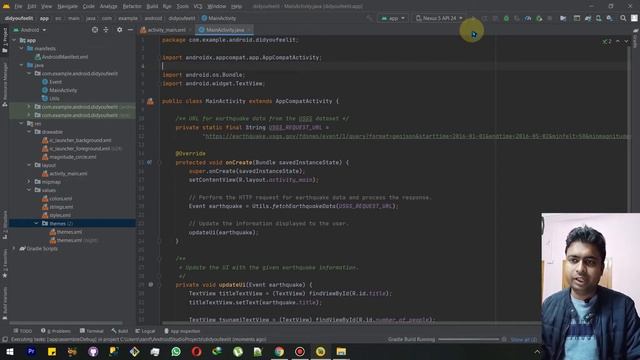Screen dimensions: 640x360
Task: Expand the mipmap folder
Action: 29,182
